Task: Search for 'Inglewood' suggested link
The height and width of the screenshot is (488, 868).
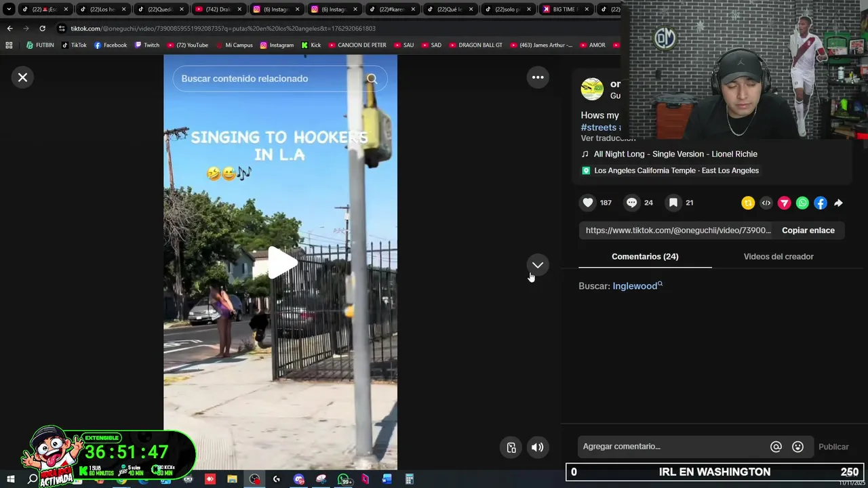Action: 637,286
